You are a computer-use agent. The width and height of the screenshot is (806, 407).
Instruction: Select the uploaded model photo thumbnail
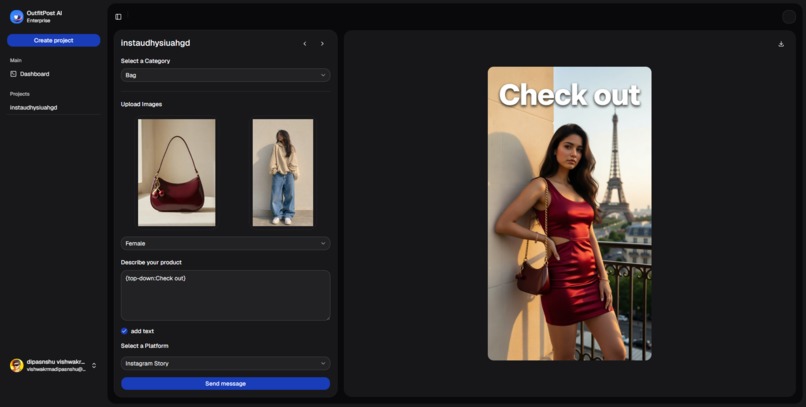pos(283,173)
